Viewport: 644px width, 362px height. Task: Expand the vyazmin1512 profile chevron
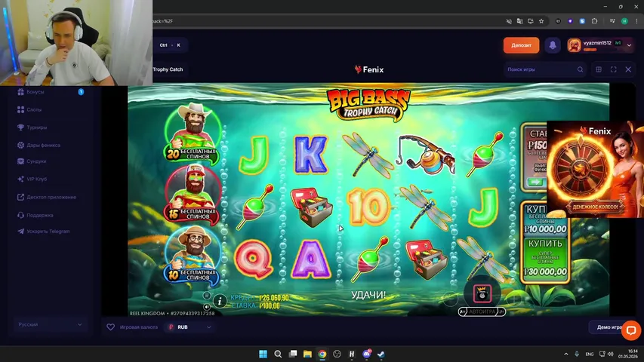[629, 45]
